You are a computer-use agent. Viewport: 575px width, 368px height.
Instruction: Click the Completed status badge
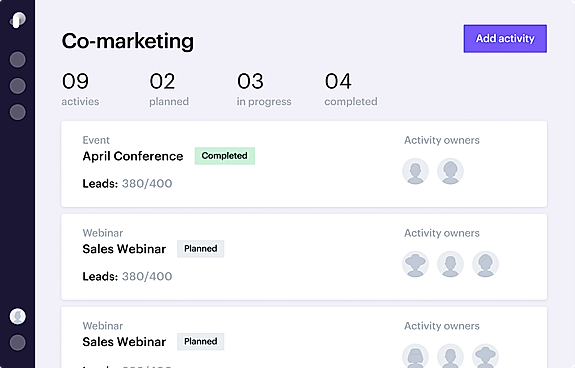pyautogui.click(x=225, y=156)
